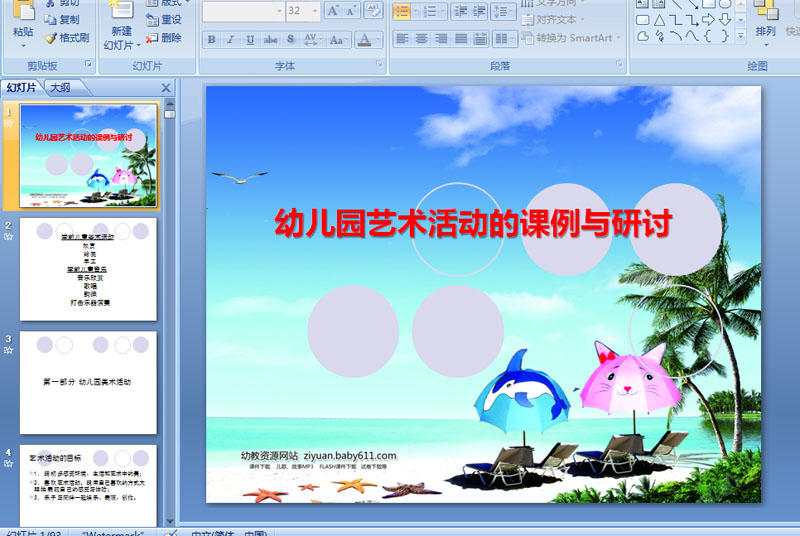Switch to the 大纲 outline tab
The height and width of the screenshot is (536, 800).
tap(61, 88)
